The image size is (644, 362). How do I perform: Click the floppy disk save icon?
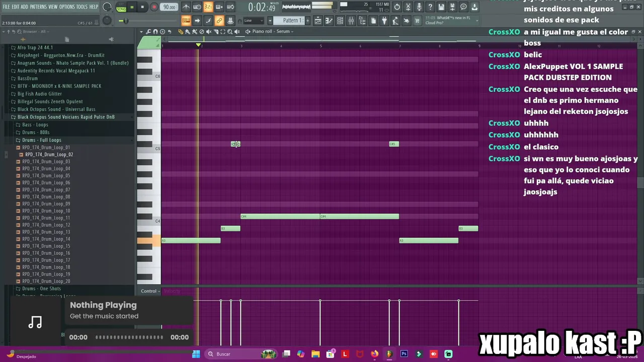click(x=441, y=7)
